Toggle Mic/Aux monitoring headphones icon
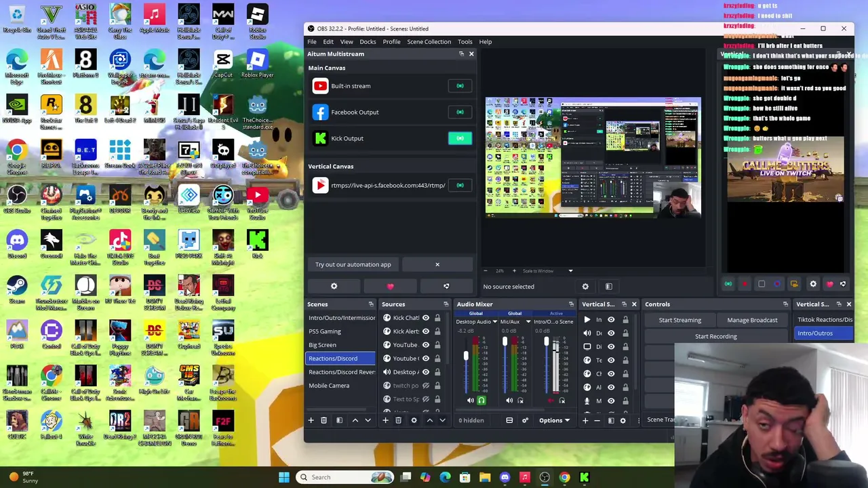The width and height of the screenshot is (868, 488). (520, 401)
